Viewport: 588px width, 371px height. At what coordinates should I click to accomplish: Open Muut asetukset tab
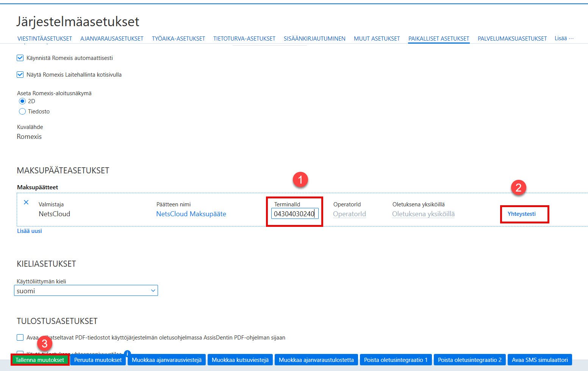377,39
